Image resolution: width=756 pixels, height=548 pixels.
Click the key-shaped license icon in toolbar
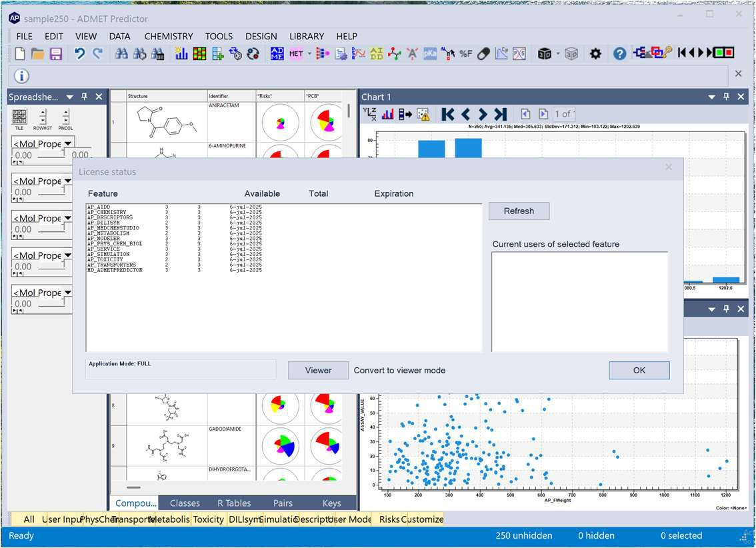point(667,52)
